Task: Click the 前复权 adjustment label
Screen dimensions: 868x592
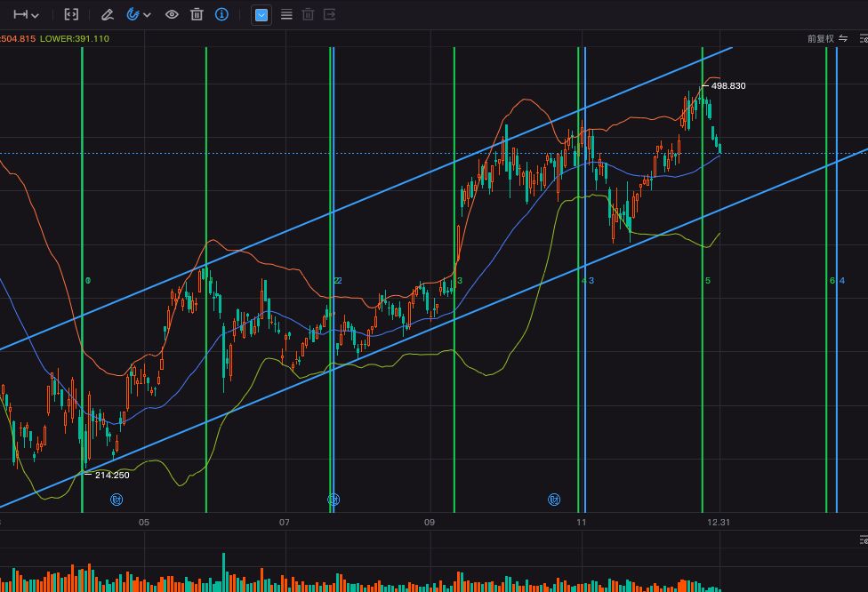Action: click(x=820, y=39)
